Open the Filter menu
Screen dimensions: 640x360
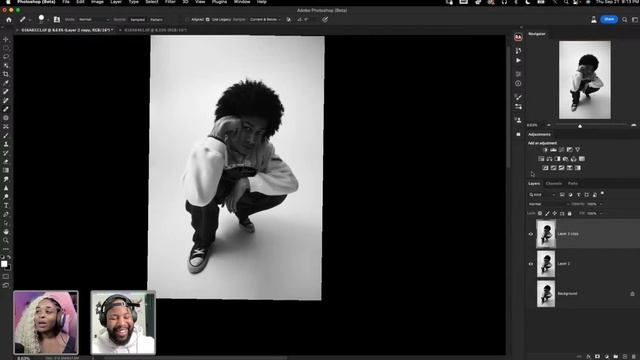[170, 2]
